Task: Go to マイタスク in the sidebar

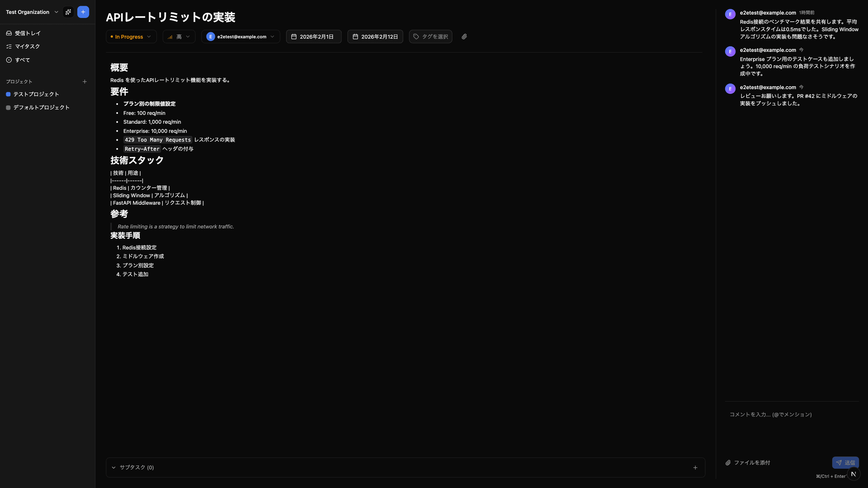Action: [27, 46]
